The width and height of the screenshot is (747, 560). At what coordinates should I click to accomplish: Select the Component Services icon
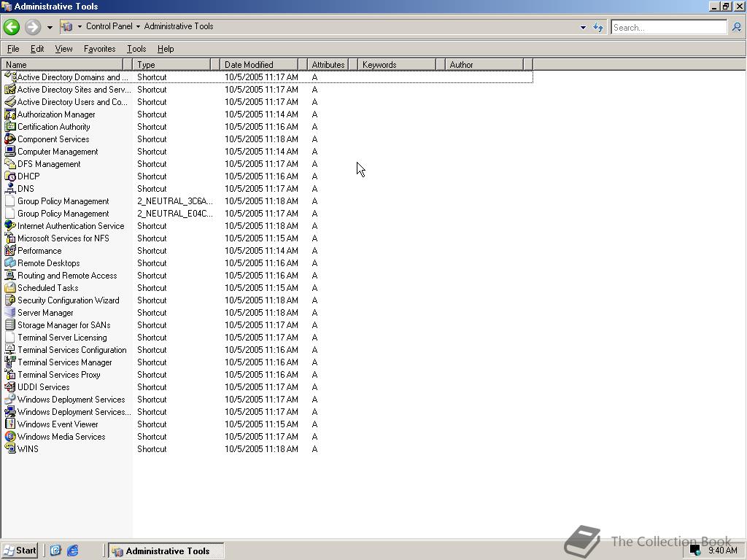coord(10,139)
